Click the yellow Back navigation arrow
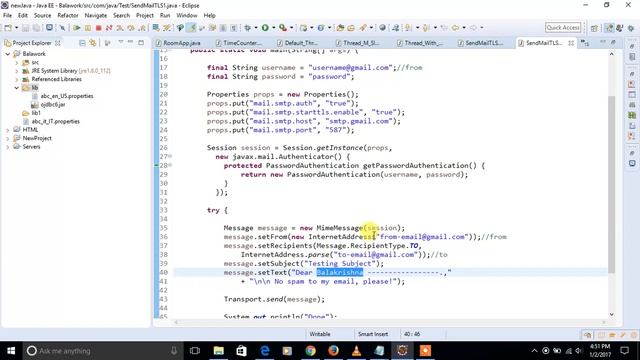The height and width of the screenshot is (360, 640). coord(455,28)
